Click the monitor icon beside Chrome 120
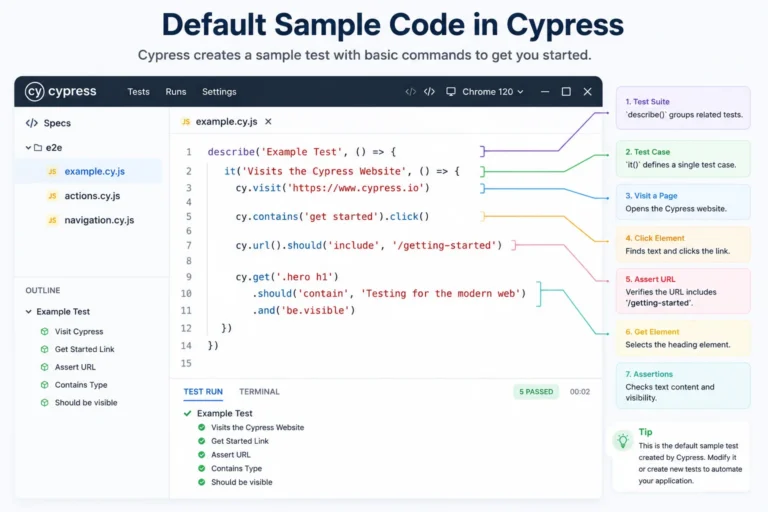The image size is (768, 512). [451, 92]
